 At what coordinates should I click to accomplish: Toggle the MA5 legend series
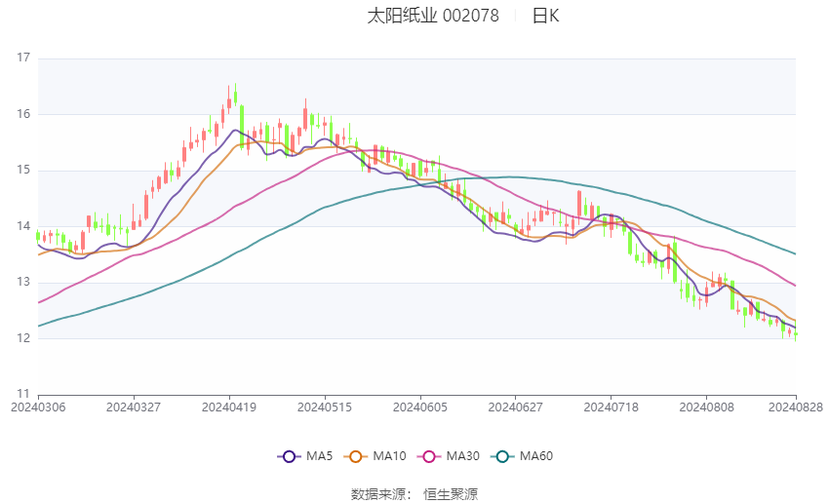point(305,456)
